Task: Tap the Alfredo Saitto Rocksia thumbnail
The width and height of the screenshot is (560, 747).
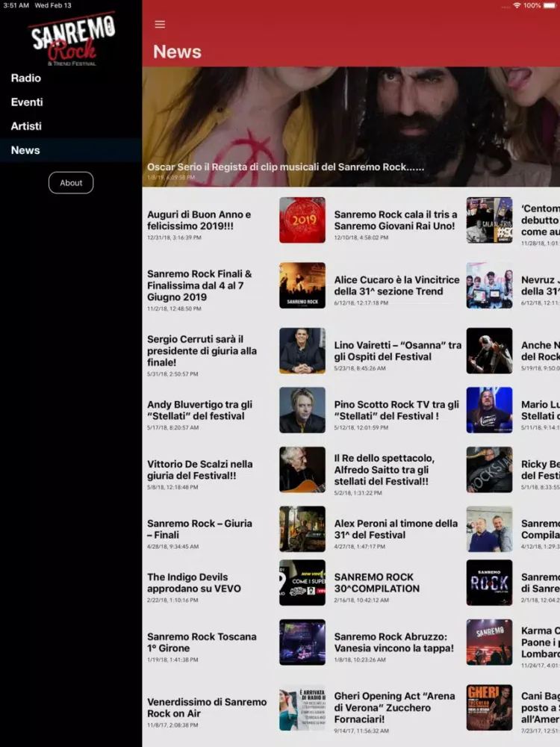Action: coord(490,470)
